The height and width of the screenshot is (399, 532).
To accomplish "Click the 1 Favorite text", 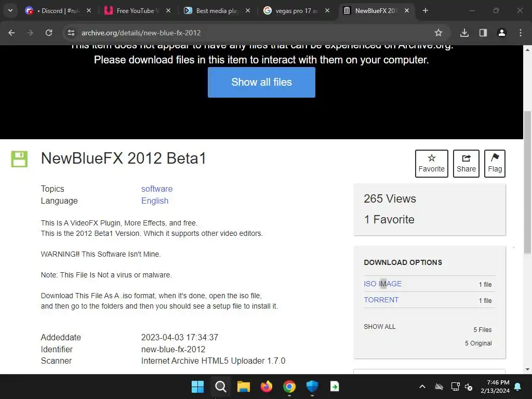I will tap(389, 220).
